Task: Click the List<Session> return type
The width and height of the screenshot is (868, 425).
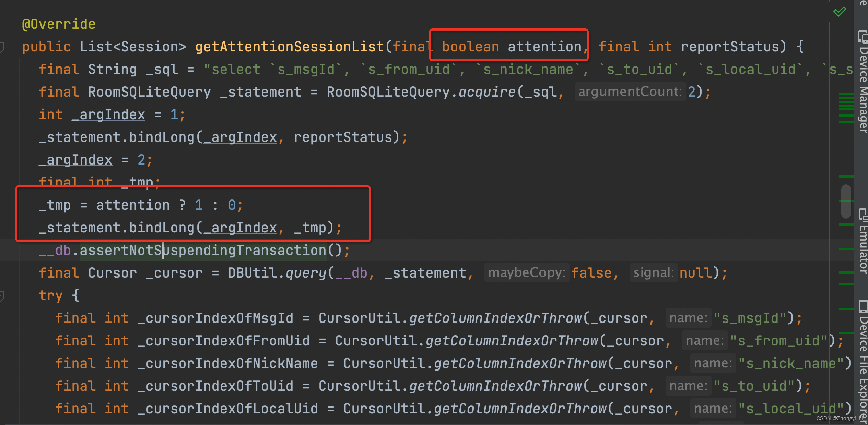Action: pos(133,47)
